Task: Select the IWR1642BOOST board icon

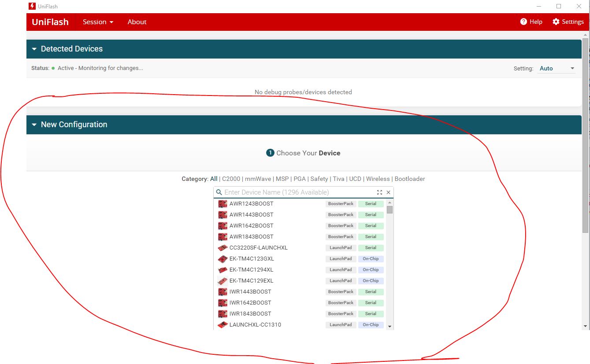Action: (223, 303)
